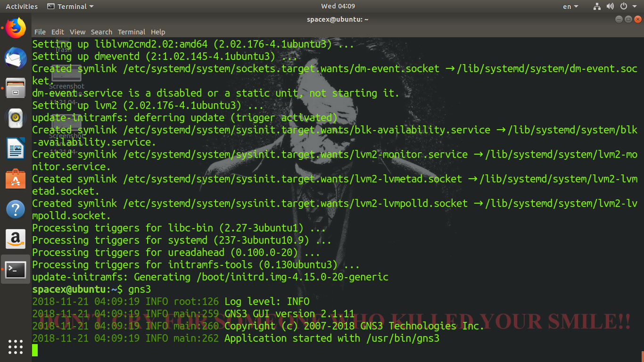Image resolution: width=644 pixels, height=362 pixels.
Task: Open the power system menu icon
Action: pos(623,7)
